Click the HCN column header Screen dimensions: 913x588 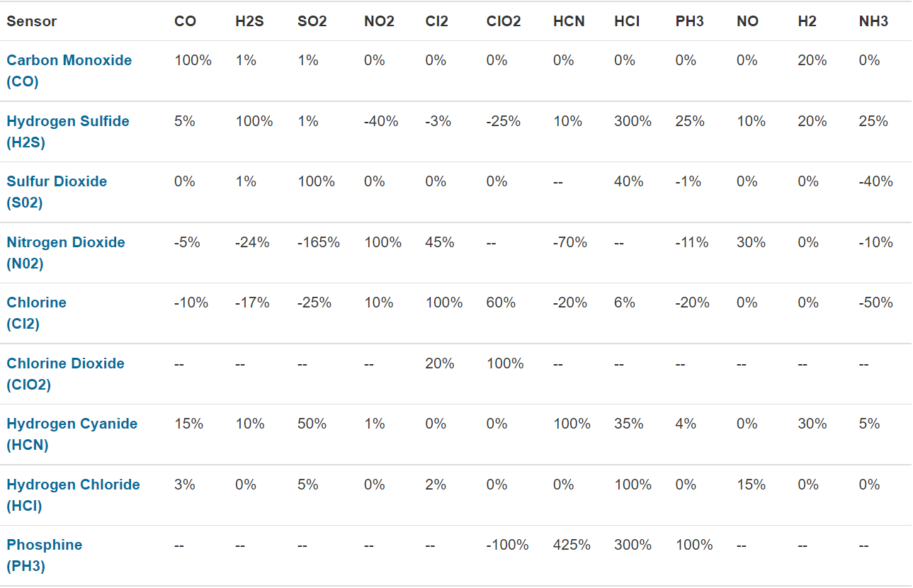coord(568,21)
